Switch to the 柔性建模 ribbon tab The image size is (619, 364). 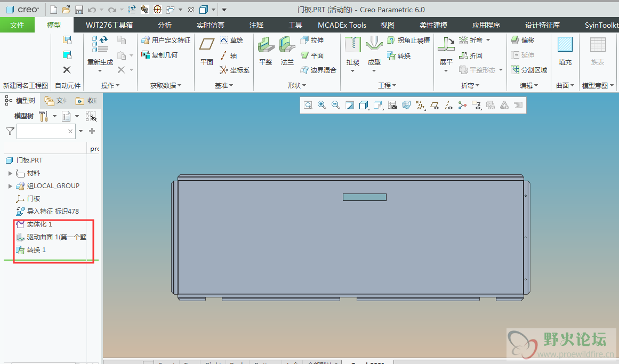pos(433,25)
